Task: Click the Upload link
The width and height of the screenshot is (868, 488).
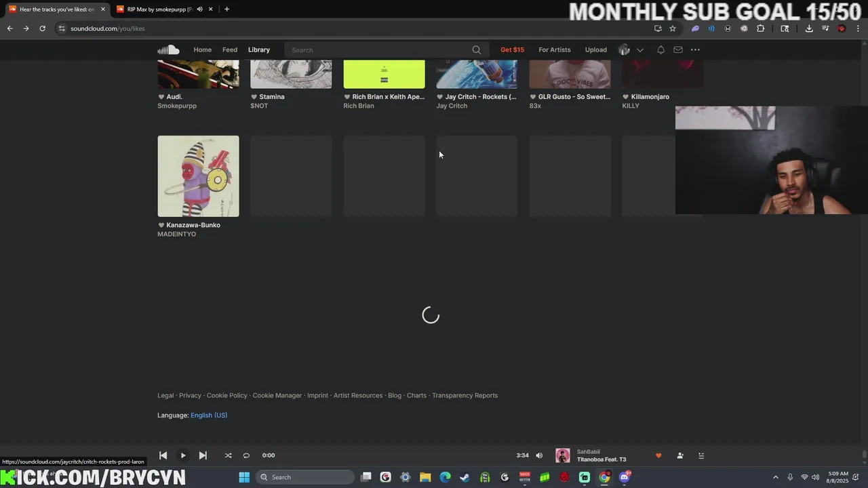Action: pyautogui.click(x=596, y=49)
